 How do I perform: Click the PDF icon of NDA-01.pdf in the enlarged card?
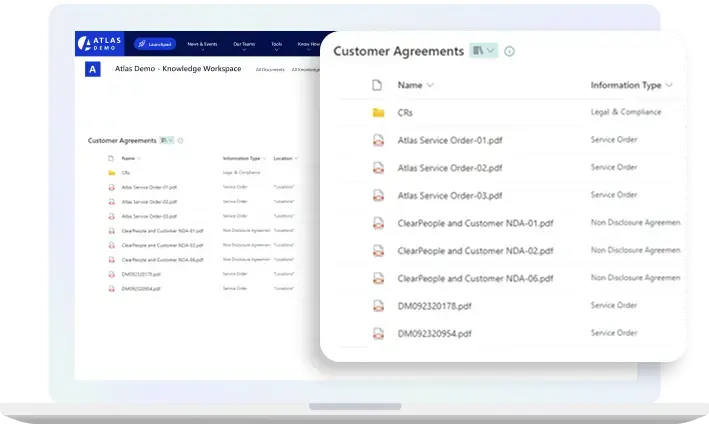[378, 223]
